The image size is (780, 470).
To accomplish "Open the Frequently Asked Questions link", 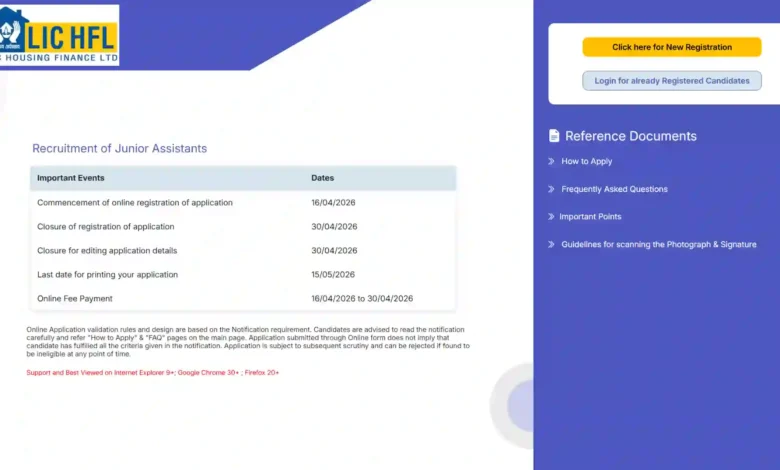I will (614, 189).
